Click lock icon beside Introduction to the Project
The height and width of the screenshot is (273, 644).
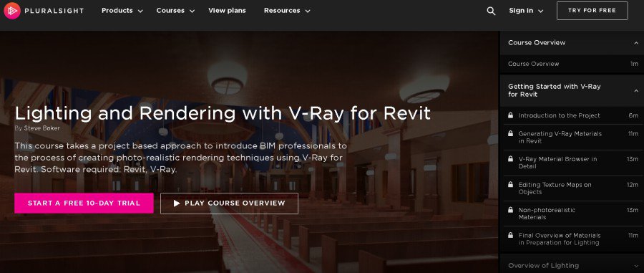pyautogui.click(x=510, y=115)
